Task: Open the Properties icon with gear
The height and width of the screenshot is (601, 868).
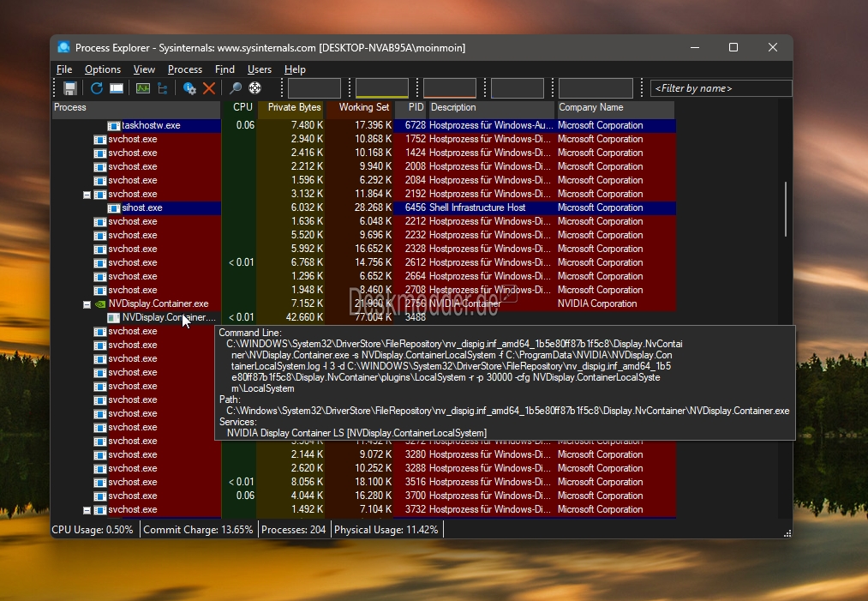Action: (189, 88)
